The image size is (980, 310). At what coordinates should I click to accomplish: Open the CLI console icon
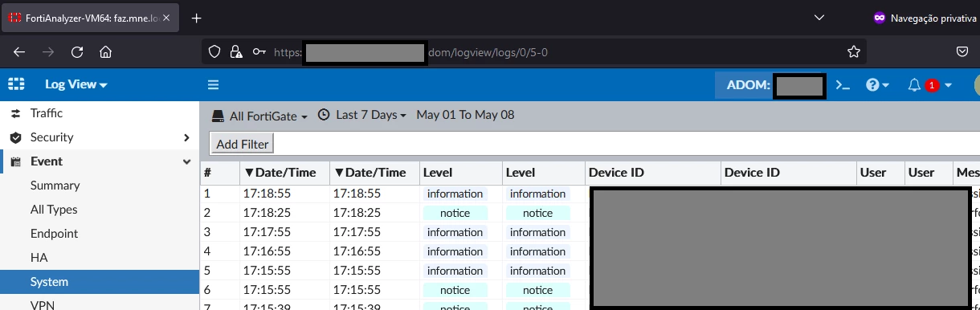point(843,84)
